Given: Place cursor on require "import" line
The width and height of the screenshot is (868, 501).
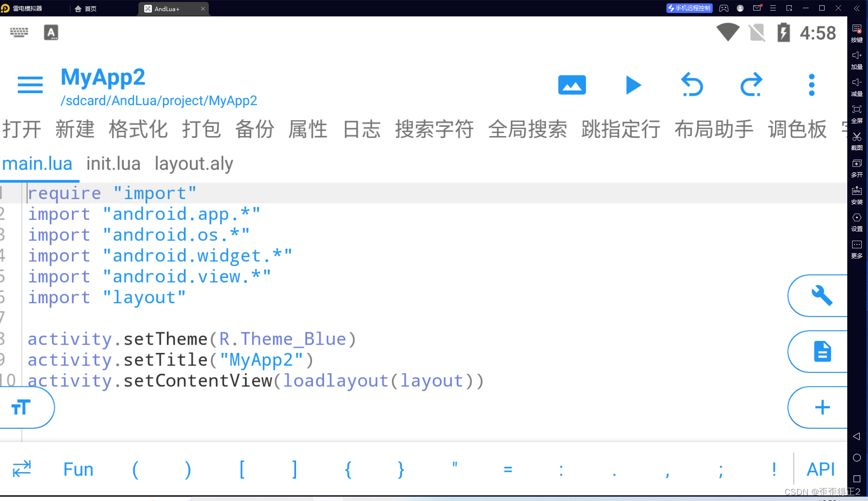Looking at the screenshot, I should tap(112, 193).
